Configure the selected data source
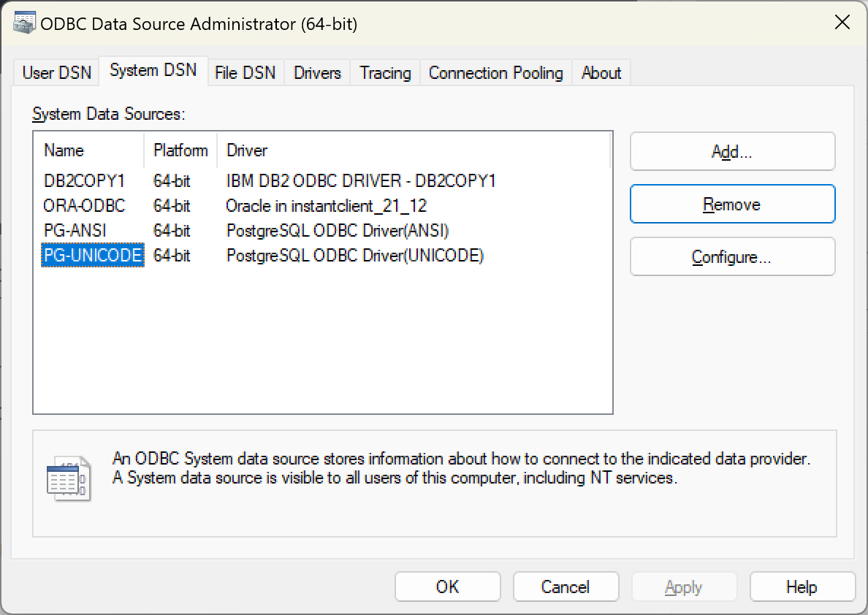Image resolution: width=868 pixels, height=615 pixels. tap(732, 256)
